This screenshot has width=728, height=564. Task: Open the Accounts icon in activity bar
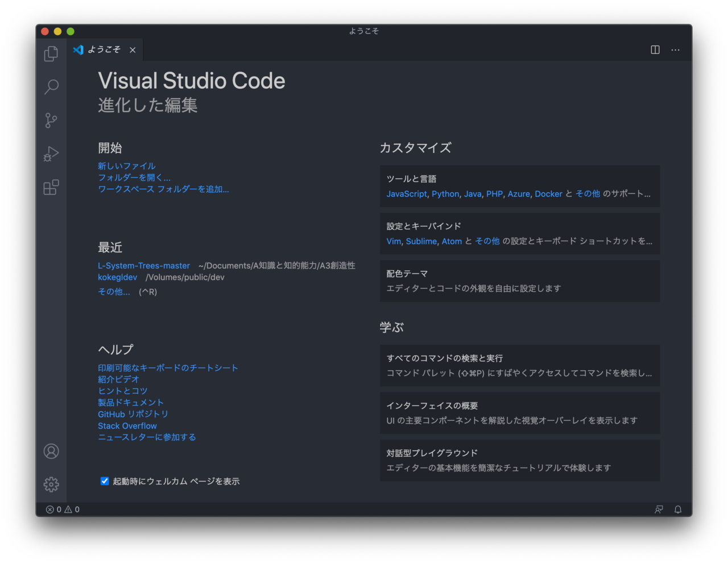[51, 451]
